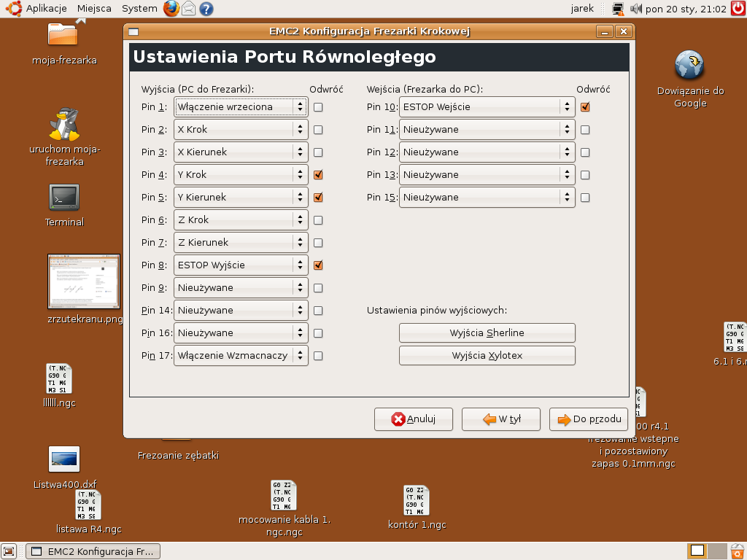747x560 pixels.
Task: Launch Firefox from the top panel
Action: click(x=171, y=9)
